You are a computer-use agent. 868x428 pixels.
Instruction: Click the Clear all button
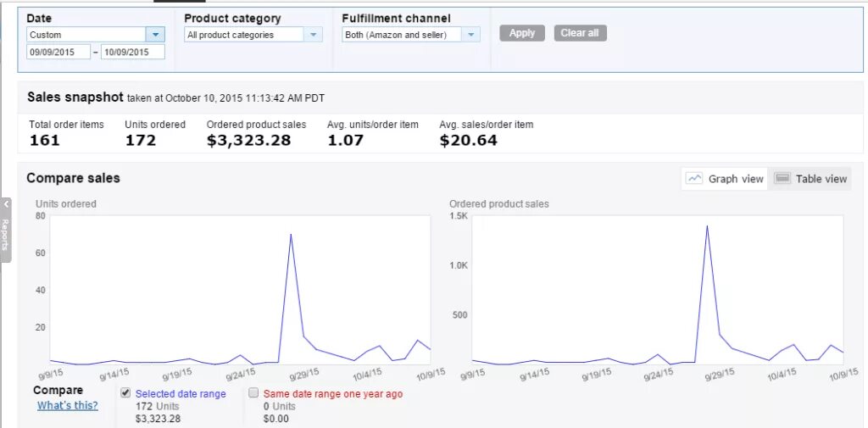(x=580, y=33)
